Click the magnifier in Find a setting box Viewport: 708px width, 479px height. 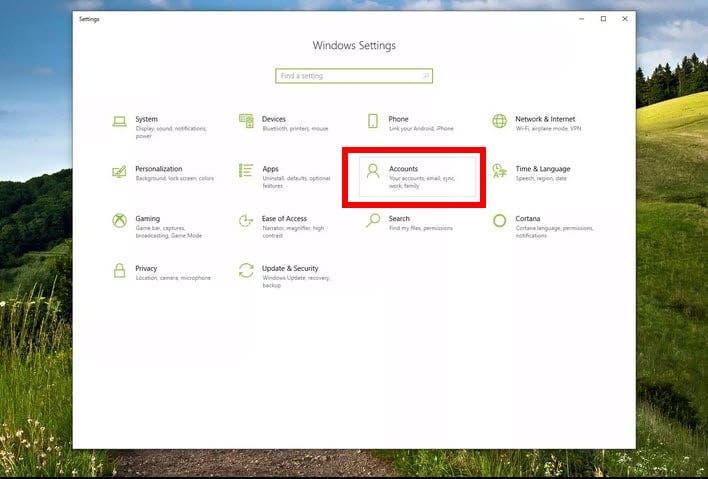tap(425, 76)
